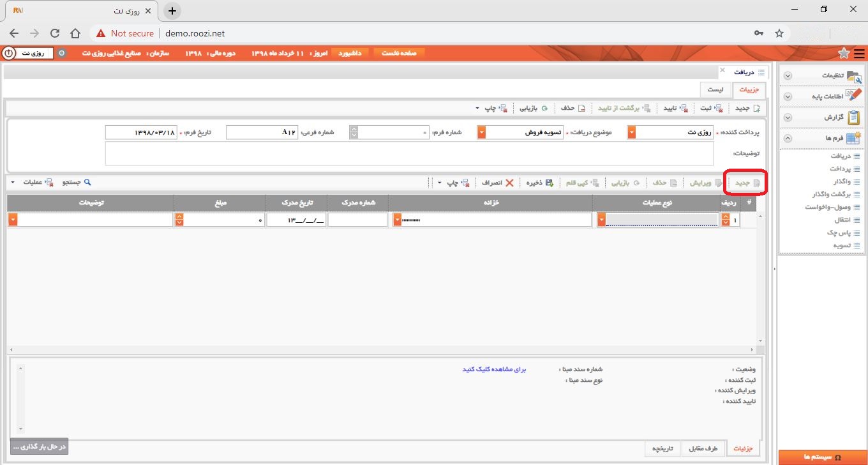Click the فرم ها table icon
Viewport: 868px width, 465px height.
click(853, 138)
